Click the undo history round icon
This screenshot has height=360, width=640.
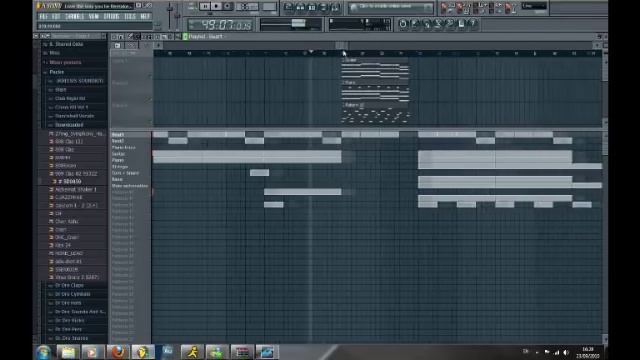pos(402,24)
